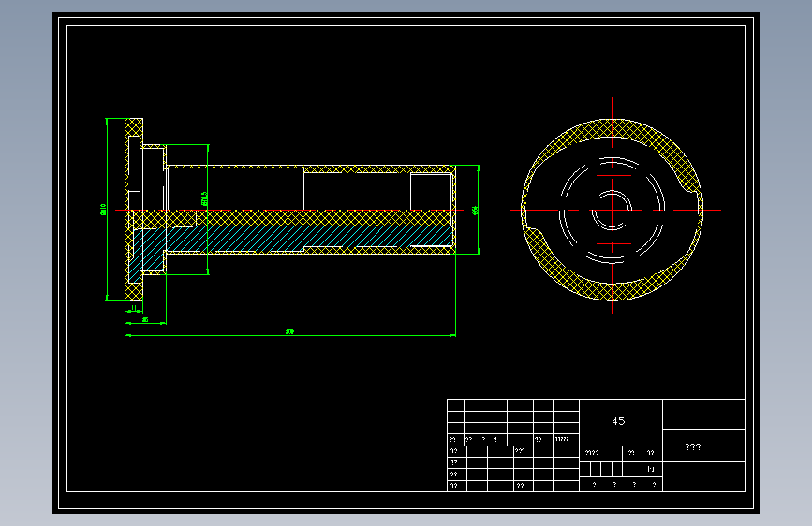Click the 11 flange thickness dimension
The width and height of the screenshot is (812, 526).
point(134,308)
